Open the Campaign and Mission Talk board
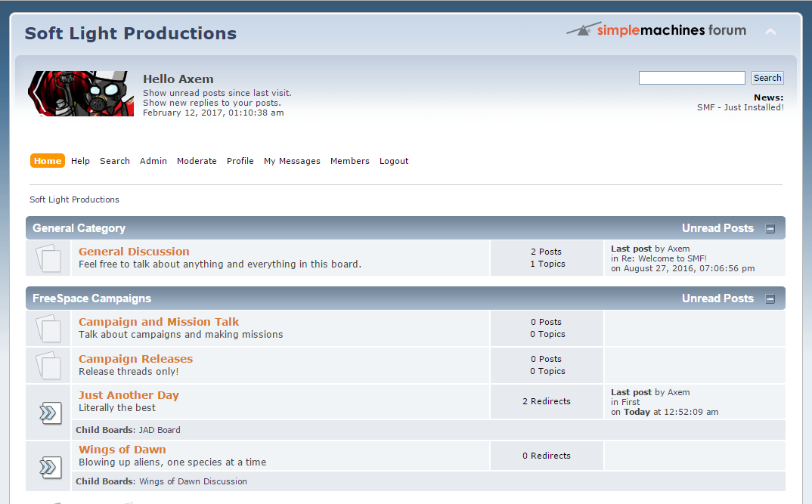Viewport: 812px width, 504px height. pos(159,322)
